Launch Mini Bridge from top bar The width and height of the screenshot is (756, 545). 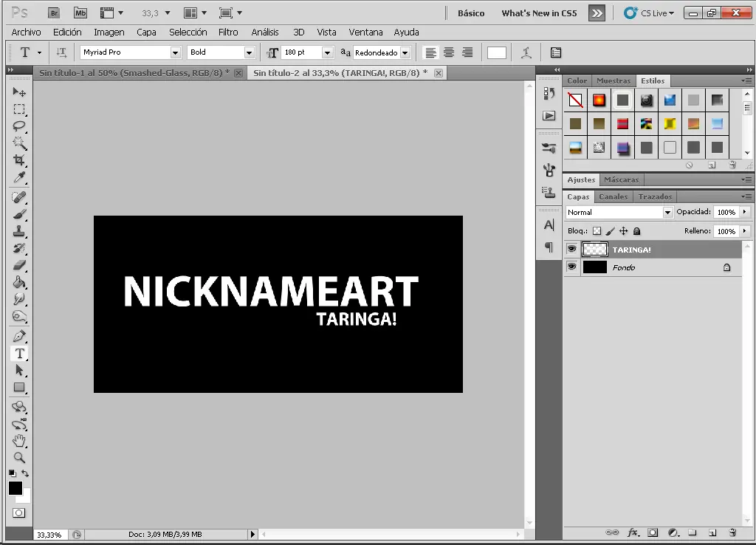pos(80,13)
